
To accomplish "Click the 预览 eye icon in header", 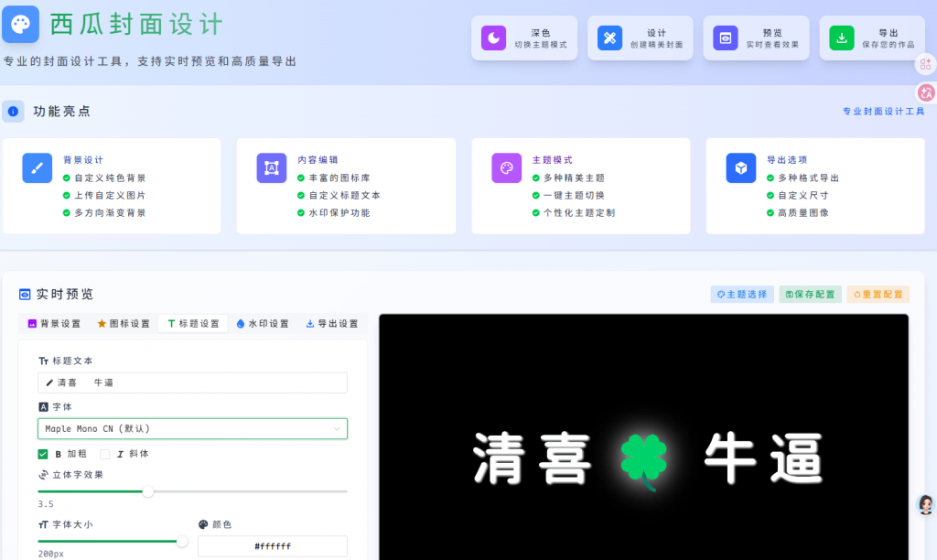I will pos(725,38).
